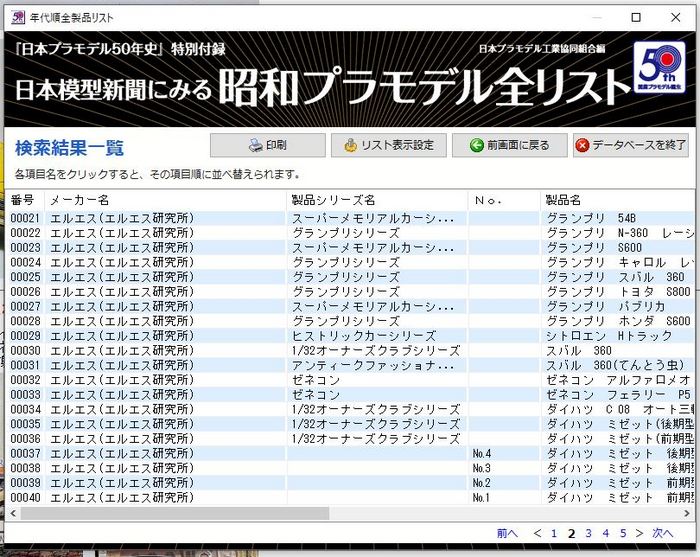700x557 pixels.
Task: Click the 印刷 button label
Action: [x=276, y=145]
